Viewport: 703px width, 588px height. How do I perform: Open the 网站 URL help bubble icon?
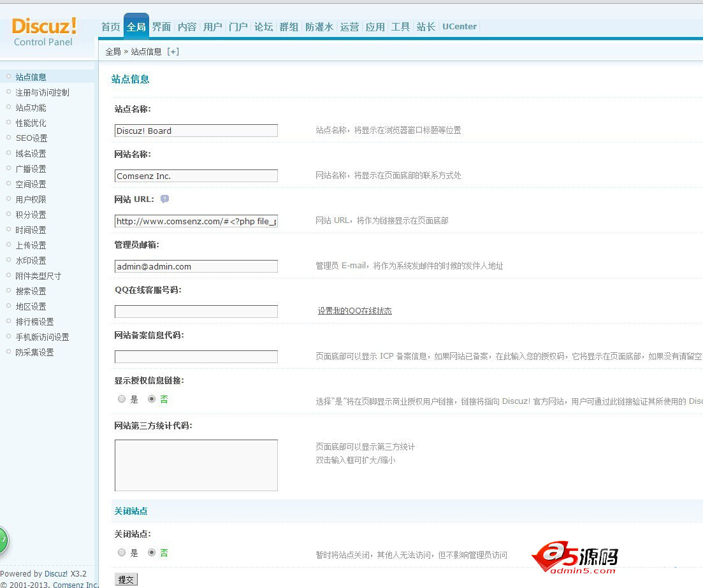[164, 199]
